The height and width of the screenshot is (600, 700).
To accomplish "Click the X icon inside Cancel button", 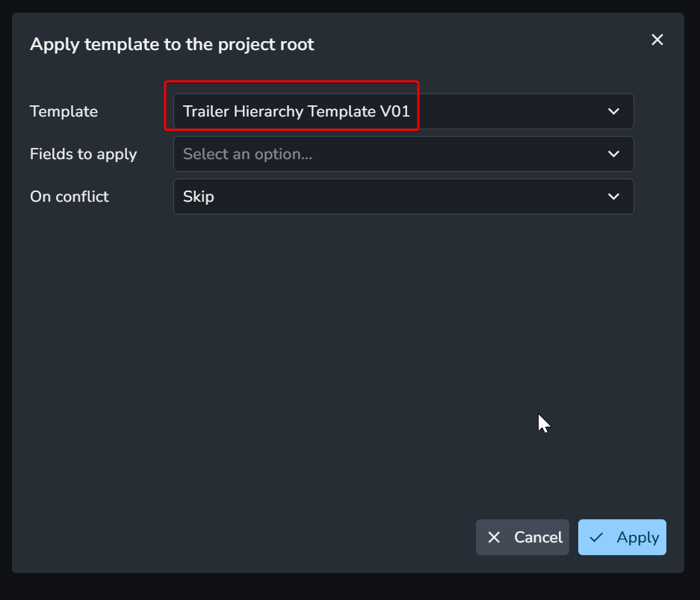I will 494,537.
